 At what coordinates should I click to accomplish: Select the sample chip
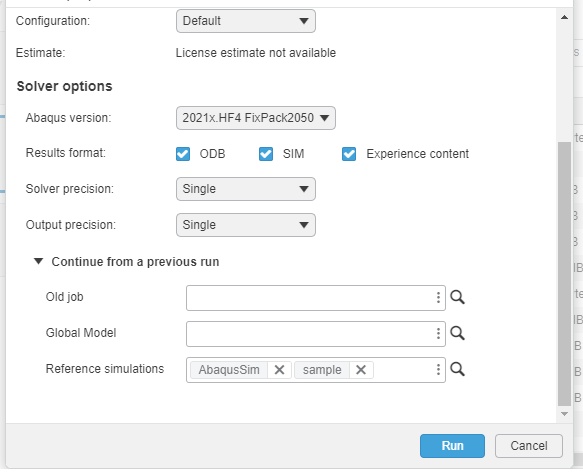pos(322,370)
